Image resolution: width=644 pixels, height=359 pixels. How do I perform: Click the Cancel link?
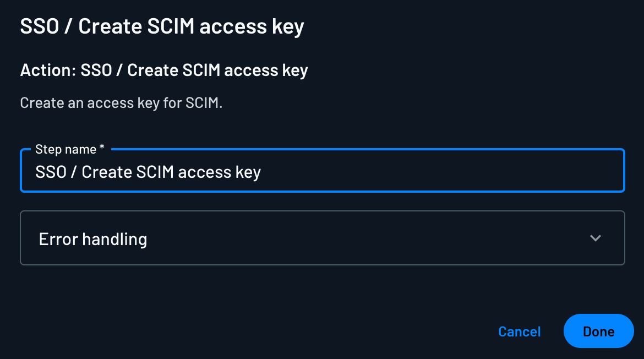tap(519, 331)
